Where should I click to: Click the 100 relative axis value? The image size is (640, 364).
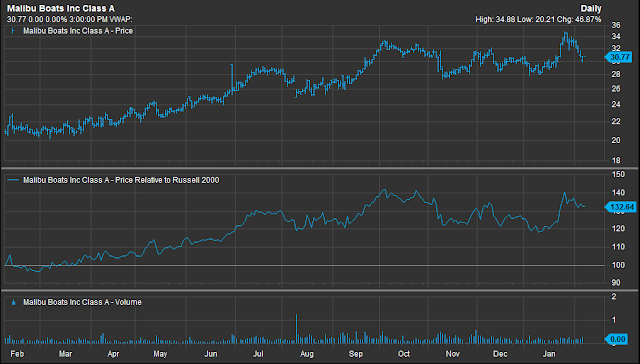619,265
